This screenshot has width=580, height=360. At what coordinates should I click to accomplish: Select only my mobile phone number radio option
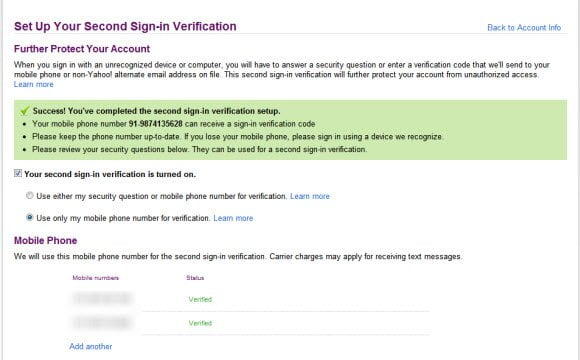(30, 217)
